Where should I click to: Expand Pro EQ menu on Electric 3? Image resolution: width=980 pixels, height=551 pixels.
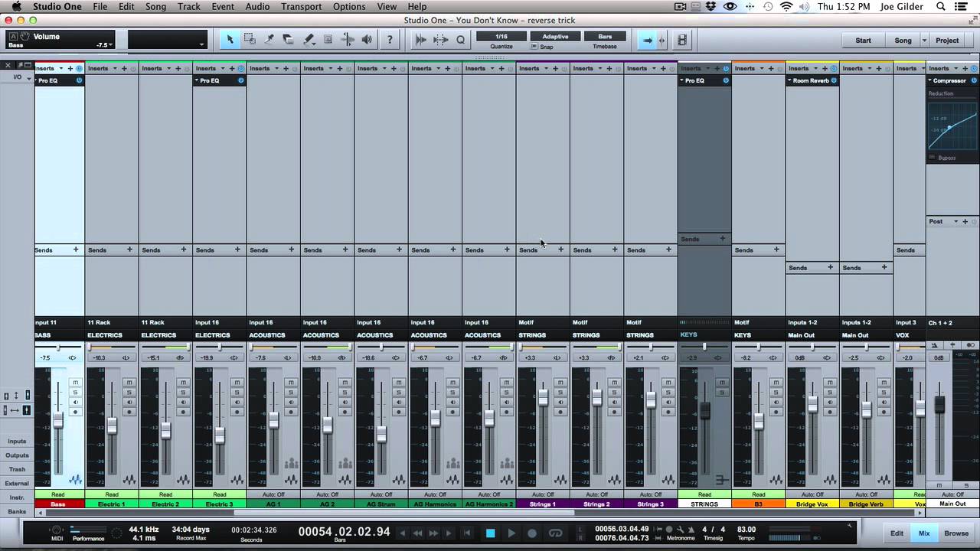point(197,80)
